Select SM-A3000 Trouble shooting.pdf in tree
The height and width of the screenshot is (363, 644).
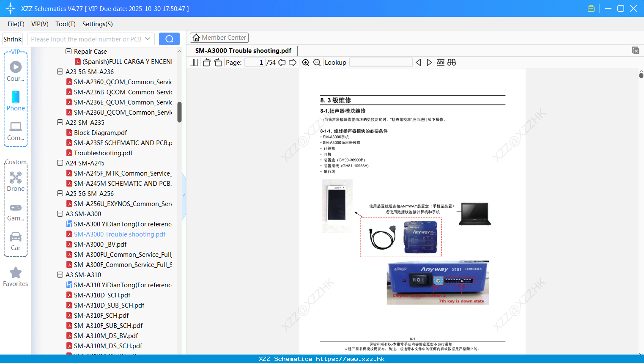click(x=120, y=234)
